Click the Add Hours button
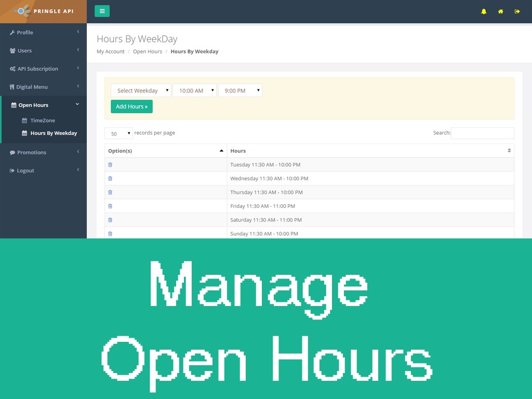The height and width of the screenshot is (399, 532). (131, 107)
